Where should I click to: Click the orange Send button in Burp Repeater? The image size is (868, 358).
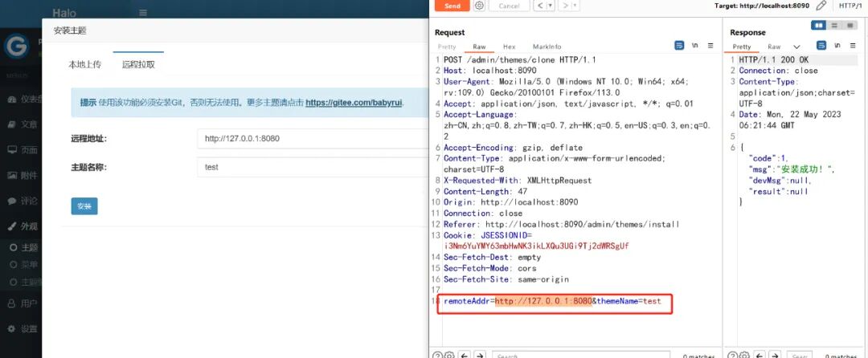452,6
